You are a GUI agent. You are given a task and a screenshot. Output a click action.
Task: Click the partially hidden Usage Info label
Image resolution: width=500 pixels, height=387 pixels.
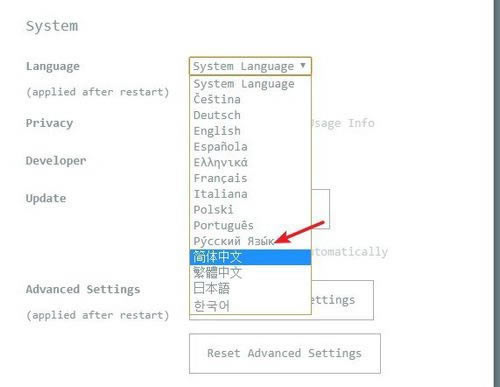point(343,123)
